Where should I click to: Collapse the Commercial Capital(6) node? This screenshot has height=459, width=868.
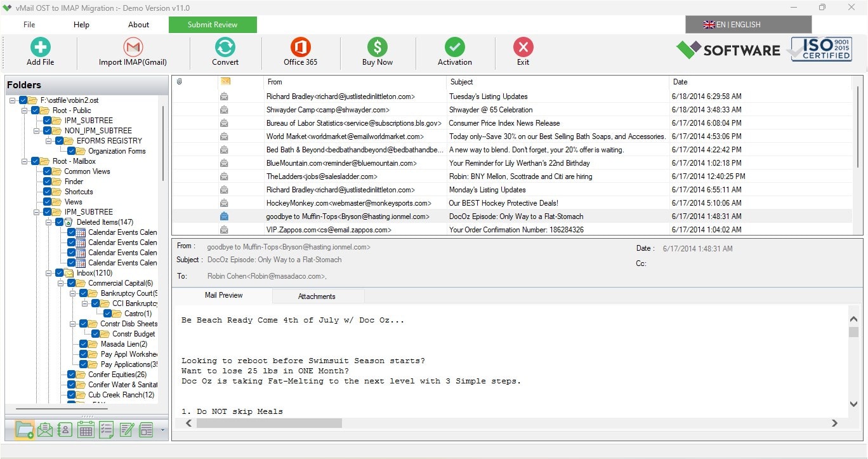pyautogui.click(x=61, y=283)
